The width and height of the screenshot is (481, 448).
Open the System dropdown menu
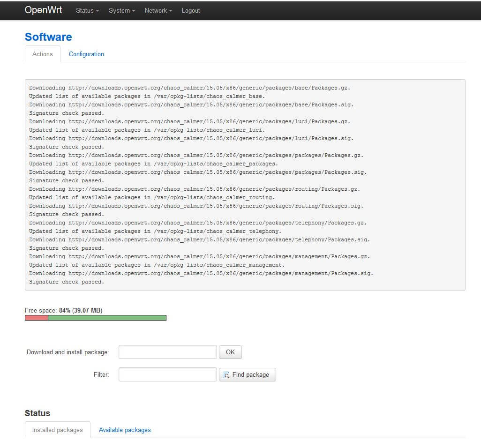122,10
